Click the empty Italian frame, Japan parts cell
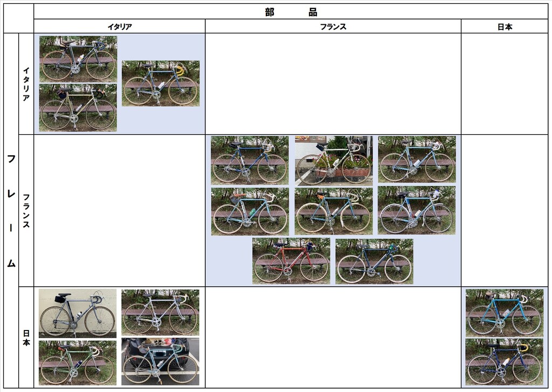Screen dimensions: 552x392 505,84
